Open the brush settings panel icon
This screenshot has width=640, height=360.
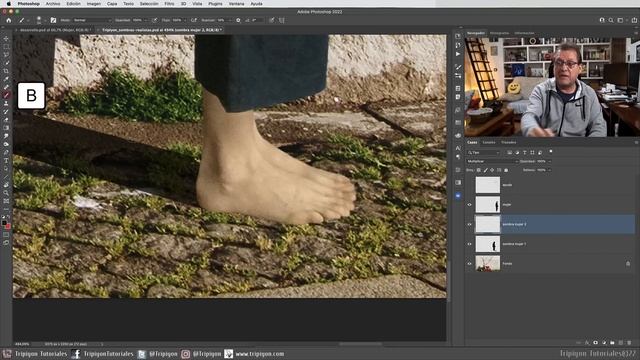[53, 20]
